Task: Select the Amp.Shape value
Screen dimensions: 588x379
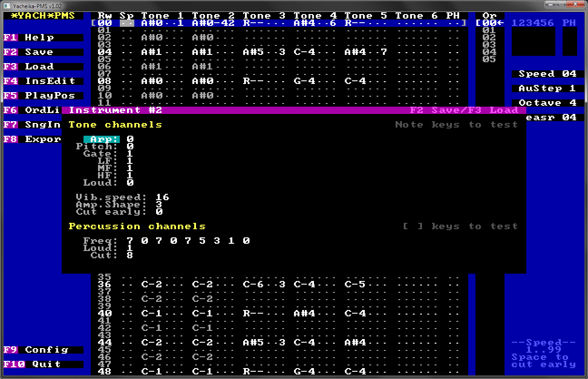Action: tap(159, 205)
